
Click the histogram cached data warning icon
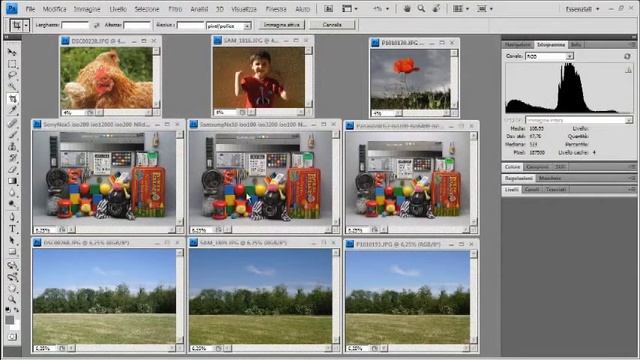point(628,70)
